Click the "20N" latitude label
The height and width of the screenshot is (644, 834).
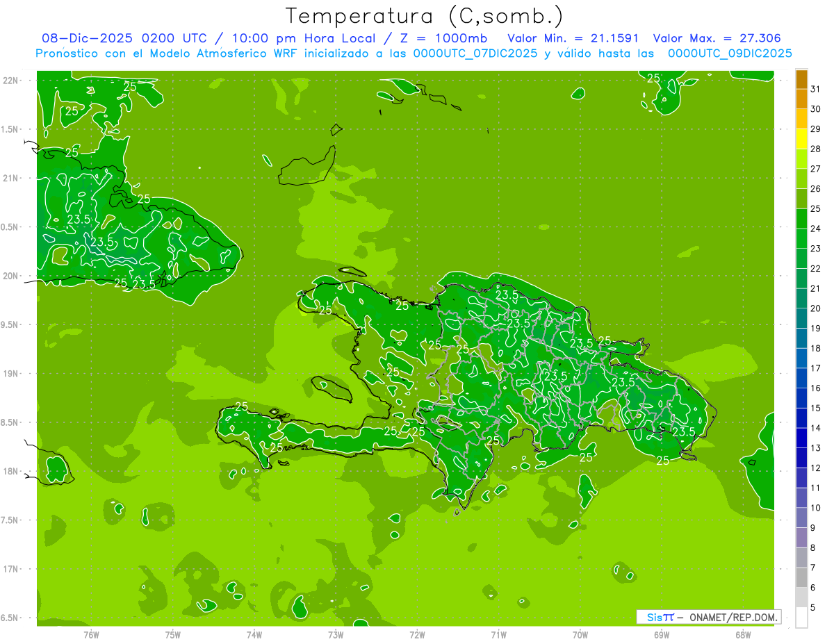pyautogui.click(x=12, y=276)
